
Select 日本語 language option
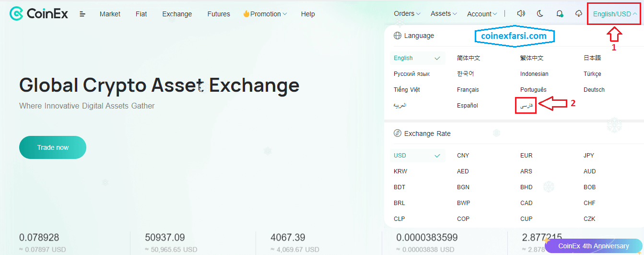pyautogui.click(x=592, y=58)
